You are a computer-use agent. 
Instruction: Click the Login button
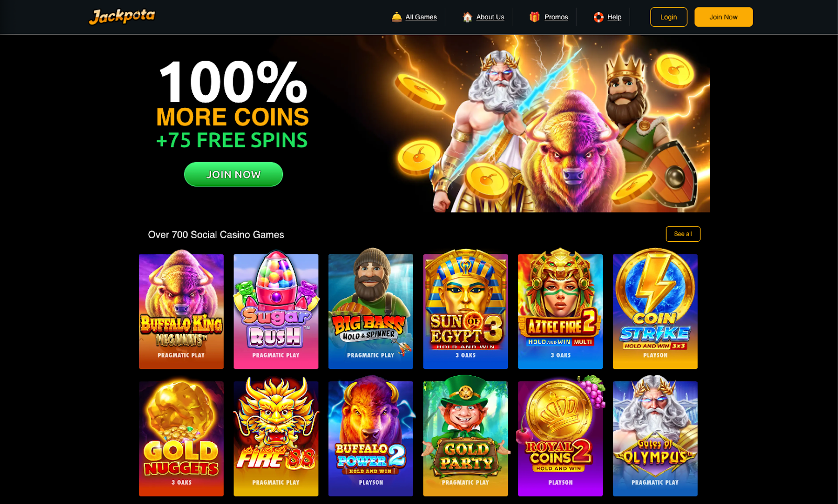coord(668,17)
